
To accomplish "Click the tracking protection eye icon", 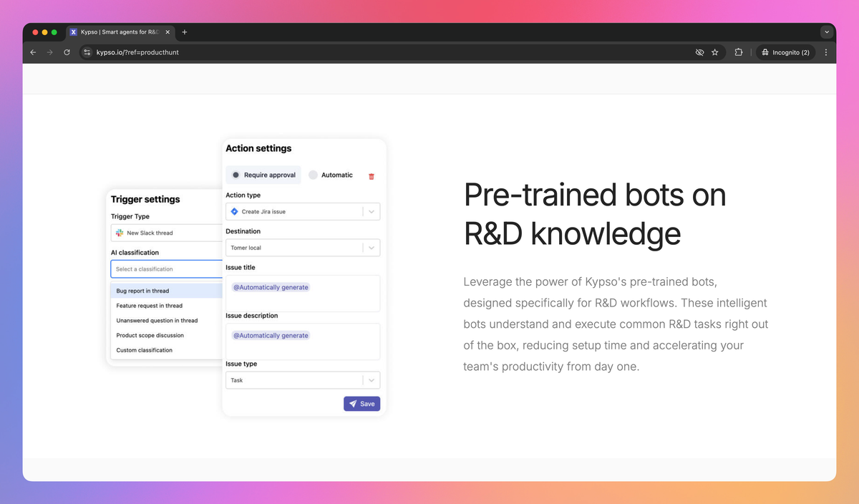I will click(700, 52).
